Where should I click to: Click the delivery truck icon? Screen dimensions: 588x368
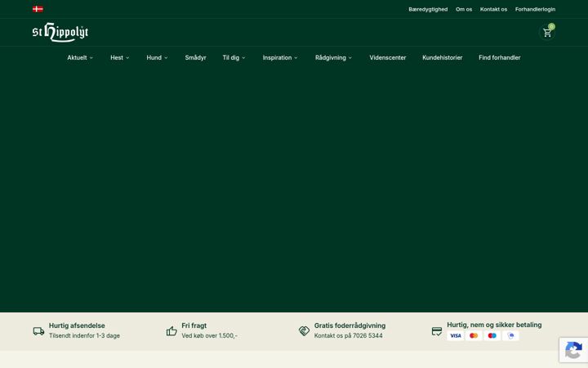pyautogui.click(x=38, y=331)
